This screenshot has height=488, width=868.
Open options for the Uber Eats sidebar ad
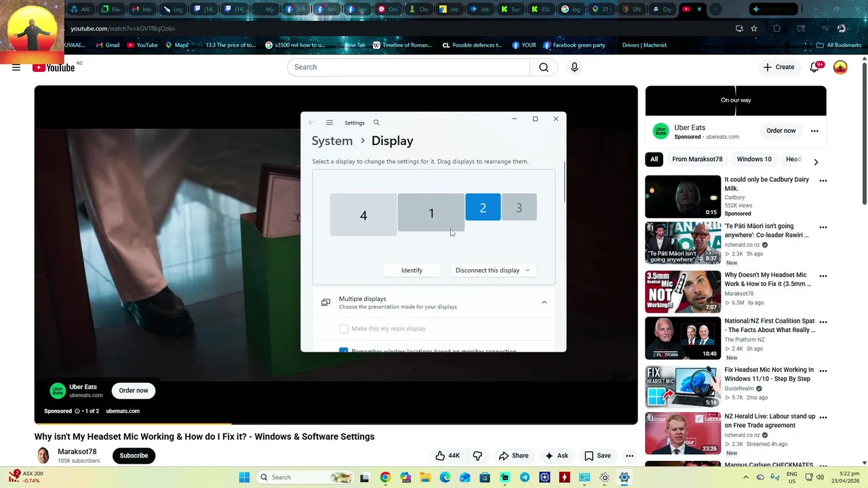[x=814, y=131]
